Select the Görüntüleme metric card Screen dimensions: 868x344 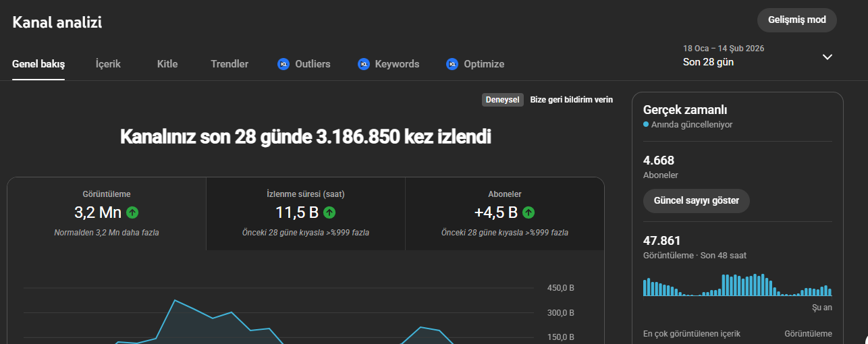click(107, 214)
